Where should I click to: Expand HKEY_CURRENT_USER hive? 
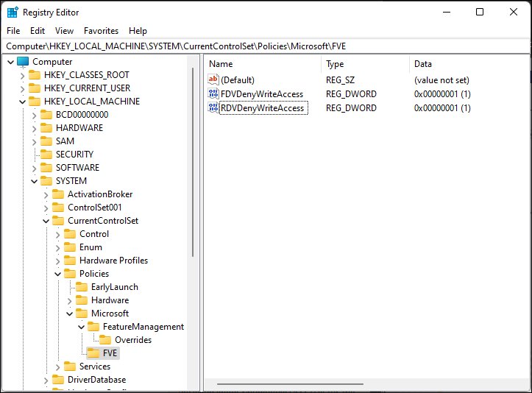point(22,88)
